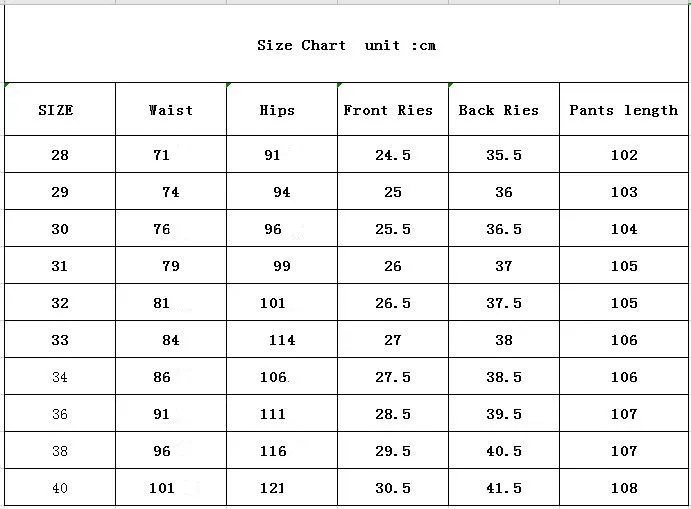
Task: Click the Front Ries header cell
Action: click(x=393, y=109)
